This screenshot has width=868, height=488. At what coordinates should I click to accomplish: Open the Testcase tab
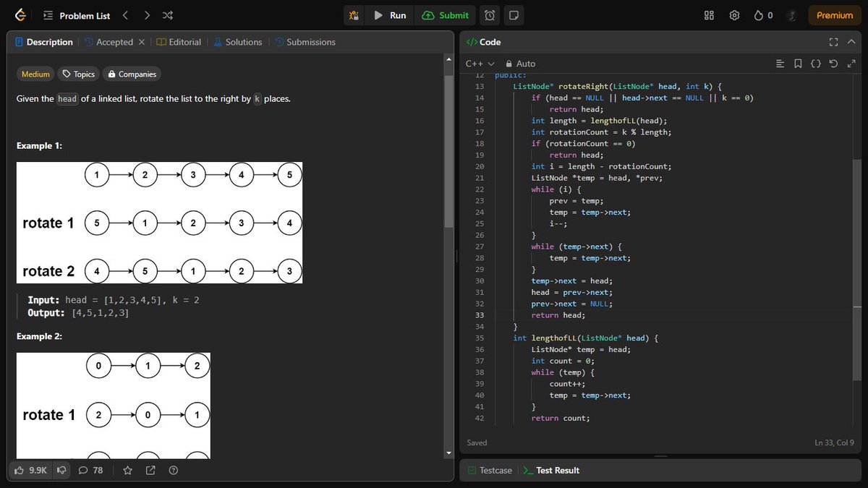coord(490,471)
